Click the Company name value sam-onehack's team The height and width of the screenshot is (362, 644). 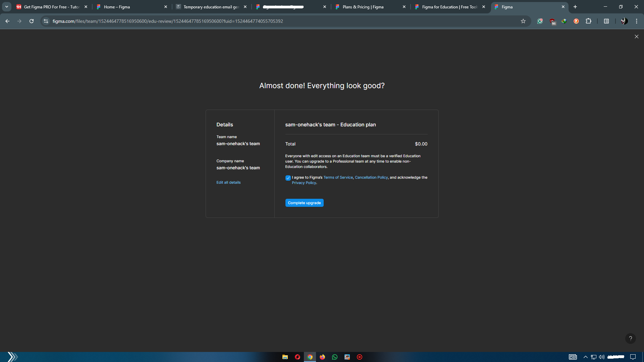tap(238, 168)
